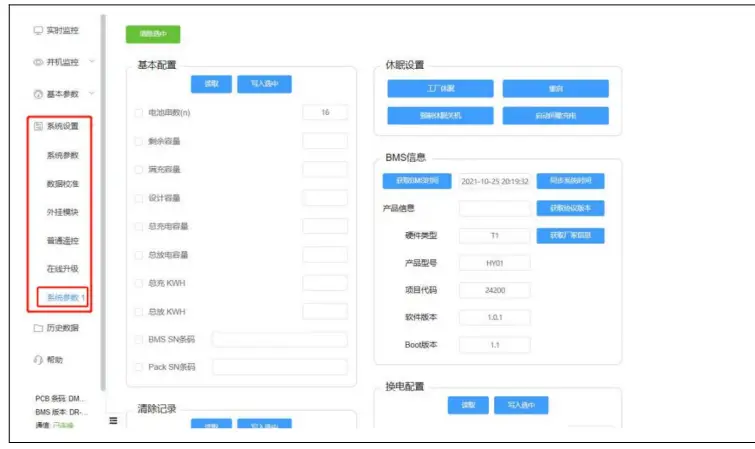Click the 产品信息 input field

point(495,209)
